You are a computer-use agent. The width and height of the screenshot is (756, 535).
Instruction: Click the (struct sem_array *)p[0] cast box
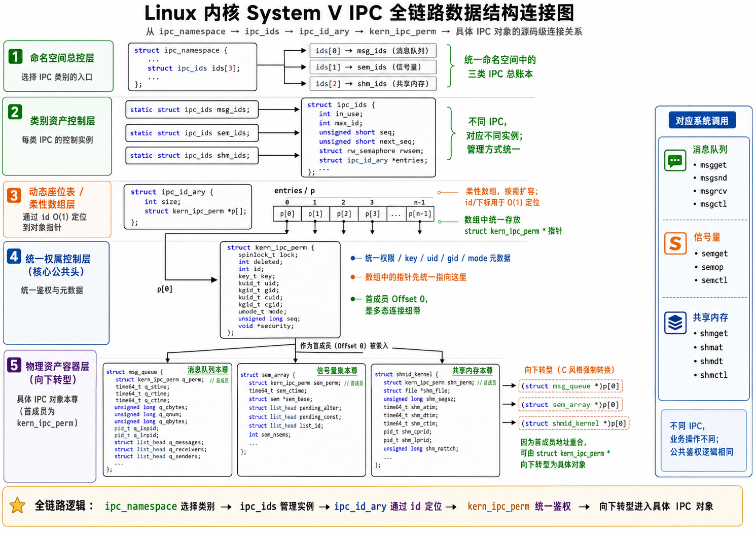coord(570,405)
